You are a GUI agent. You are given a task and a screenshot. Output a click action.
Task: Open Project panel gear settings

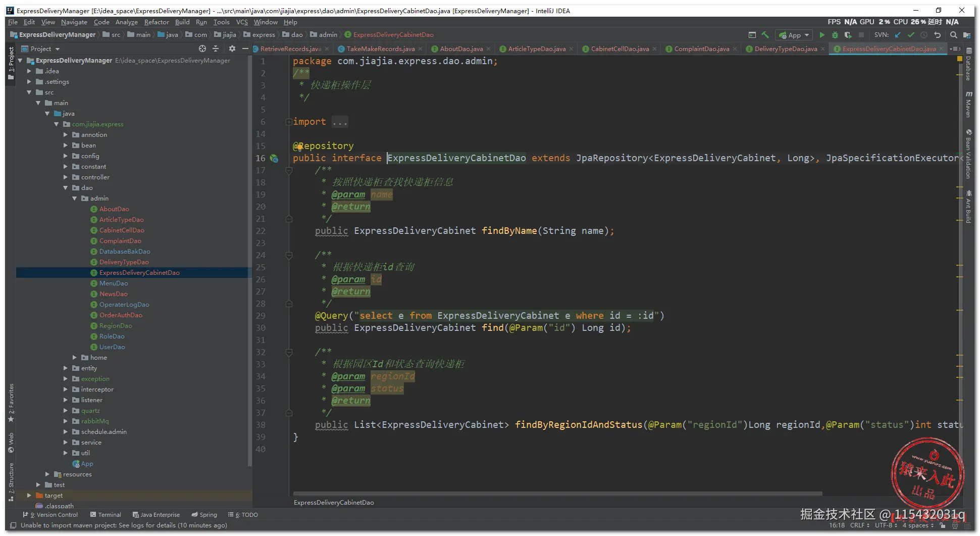232,48
